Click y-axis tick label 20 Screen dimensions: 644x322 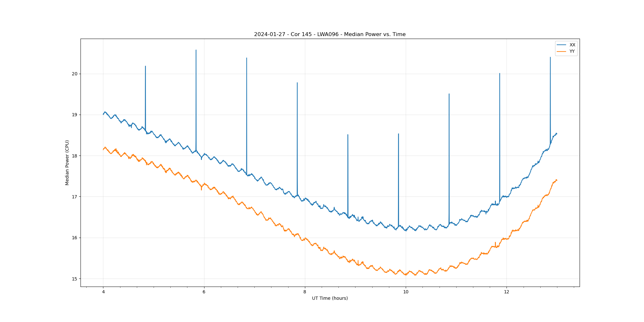(x=75, y=74)
